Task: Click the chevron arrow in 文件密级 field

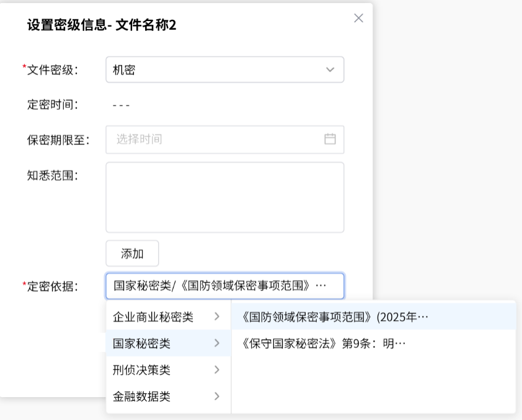Action: (330, 69)
